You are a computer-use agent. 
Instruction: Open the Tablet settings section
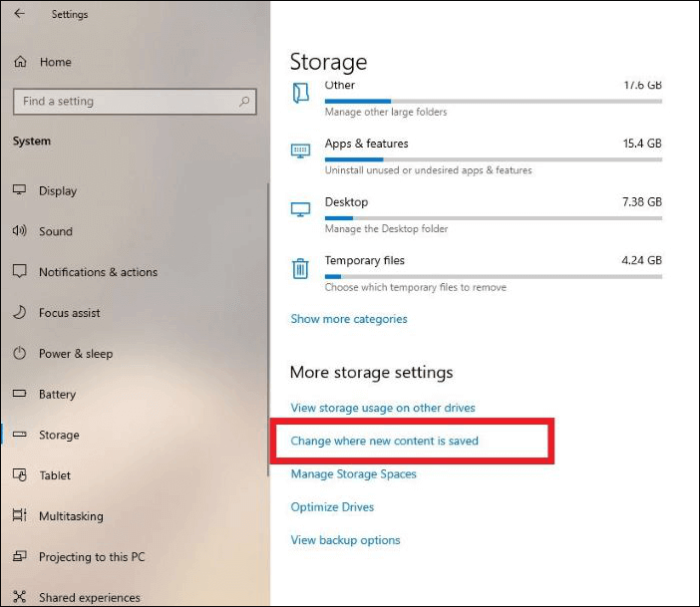pos(55,475)
